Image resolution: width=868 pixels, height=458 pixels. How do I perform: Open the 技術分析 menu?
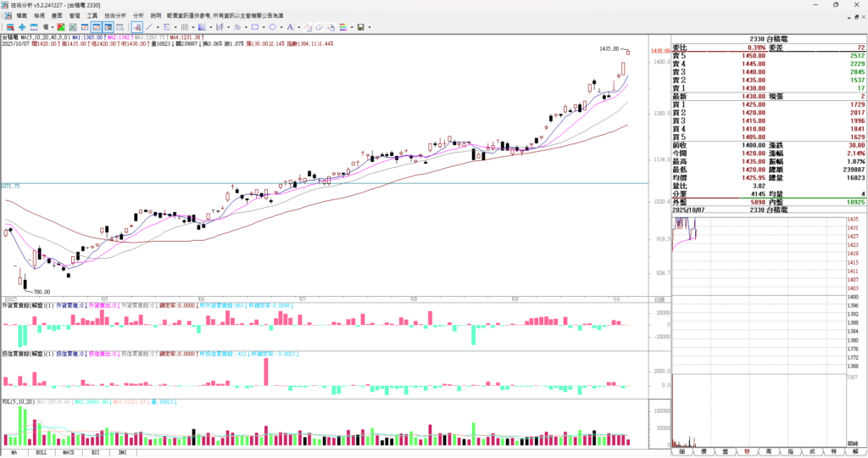pyautogui.click(x=115, y=15)
